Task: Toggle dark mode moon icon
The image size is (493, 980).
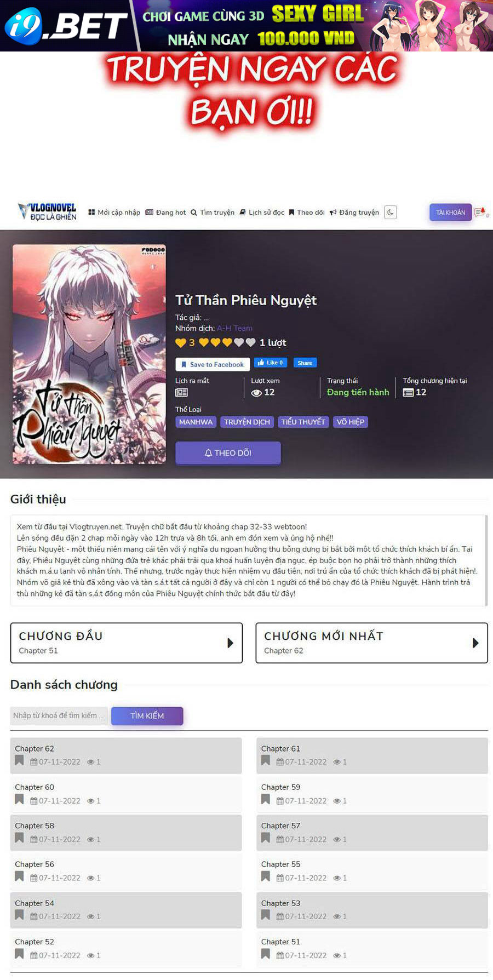Action: click(390, 213)
